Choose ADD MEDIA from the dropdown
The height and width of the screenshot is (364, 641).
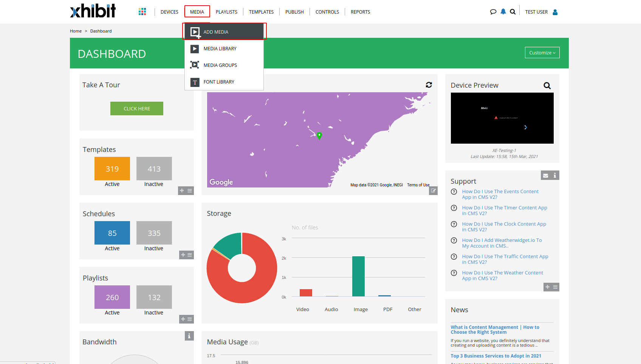tap(224, 32)
